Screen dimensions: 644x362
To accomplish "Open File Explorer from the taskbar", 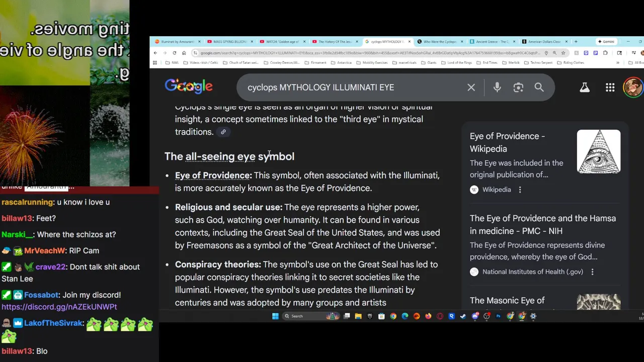I will pyautogui.click(x=358, y=316).
